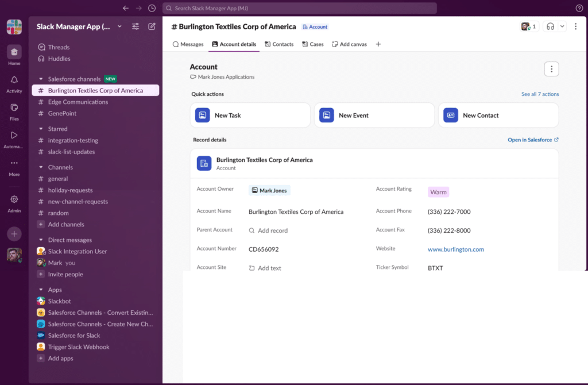
Task: Click Open in Salesforce link
Action: 533,140
